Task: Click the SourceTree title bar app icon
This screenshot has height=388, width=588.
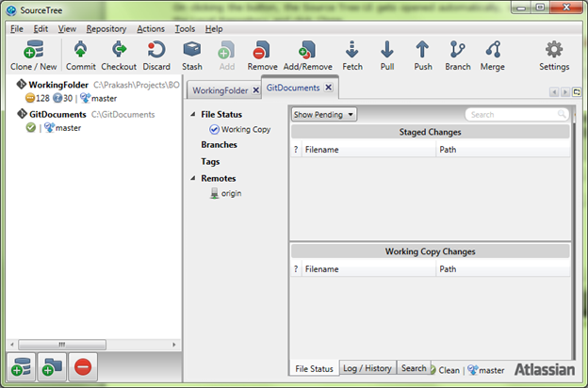Action: (x=11, y=10)
